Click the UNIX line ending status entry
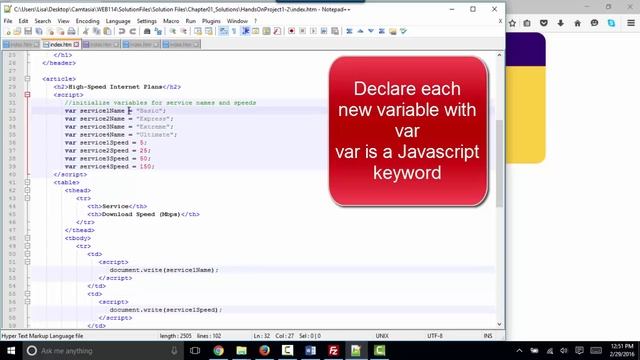 (x=382, y=336)
